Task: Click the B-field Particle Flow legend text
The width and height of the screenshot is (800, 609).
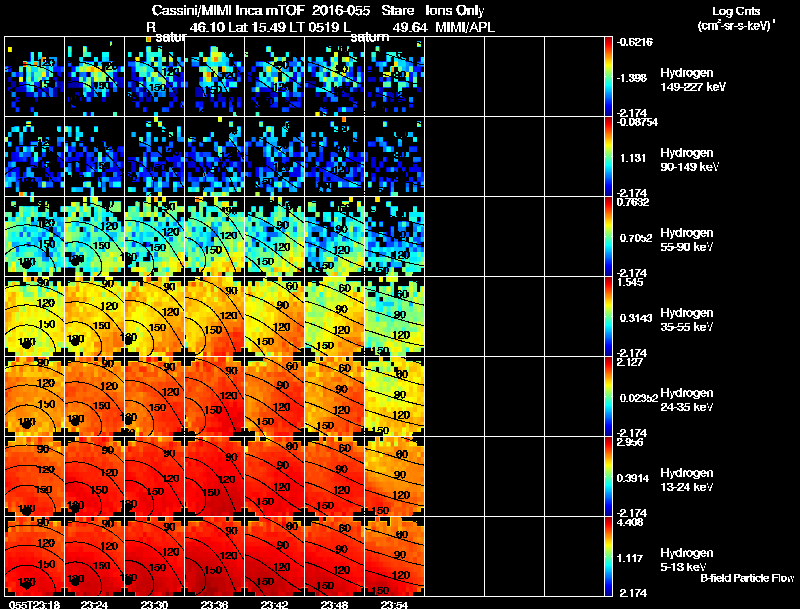Action: [x=747, y=578]
